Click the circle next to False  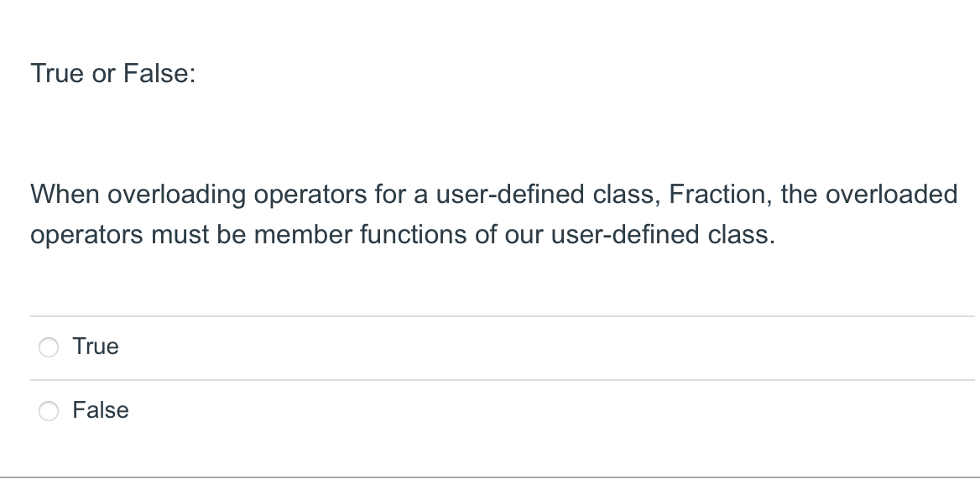coord(49,410)
